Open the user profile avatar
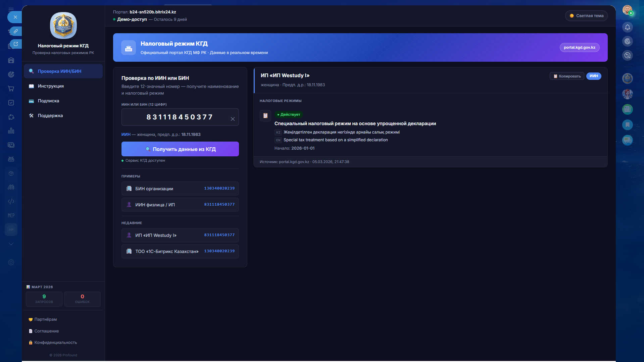This screenshot has height=362, width=644. click(627, 10)
